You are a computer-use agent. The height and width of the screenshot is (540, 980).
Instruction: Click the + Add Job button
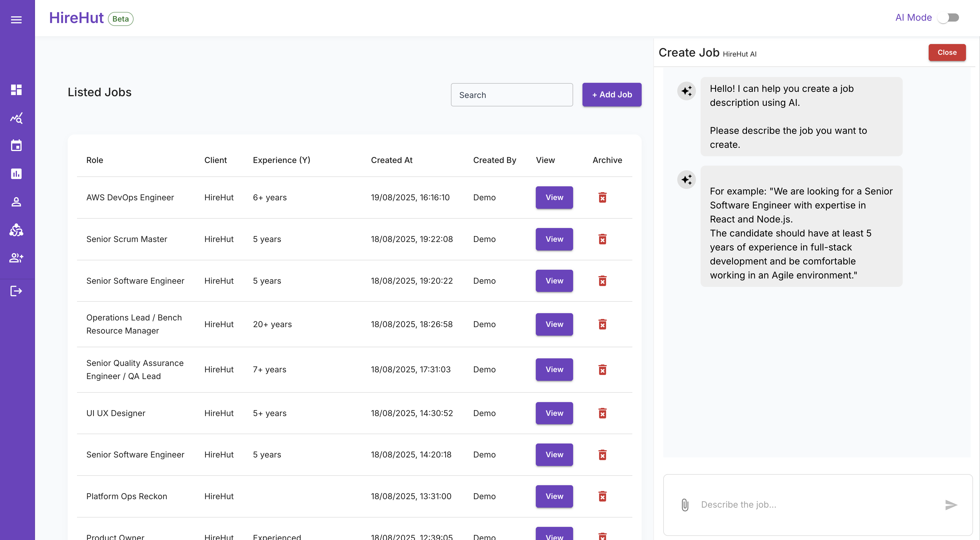[611, 94]
